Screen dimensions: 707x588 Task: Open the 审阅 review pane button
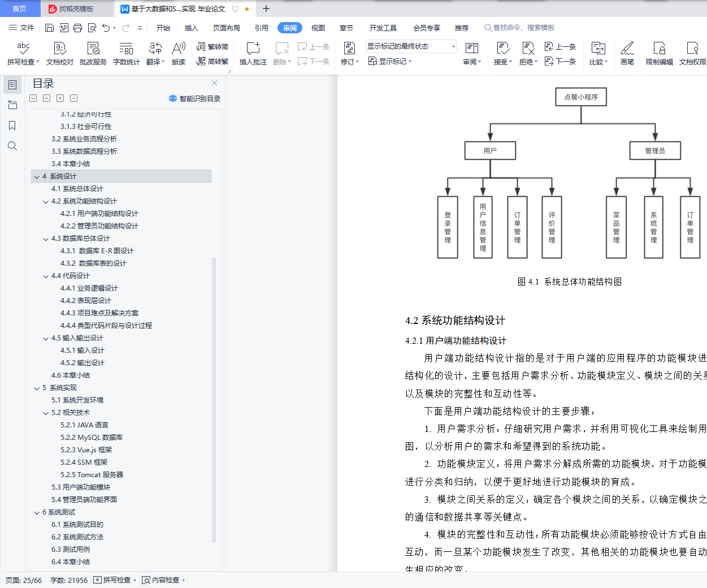point(472,54)
